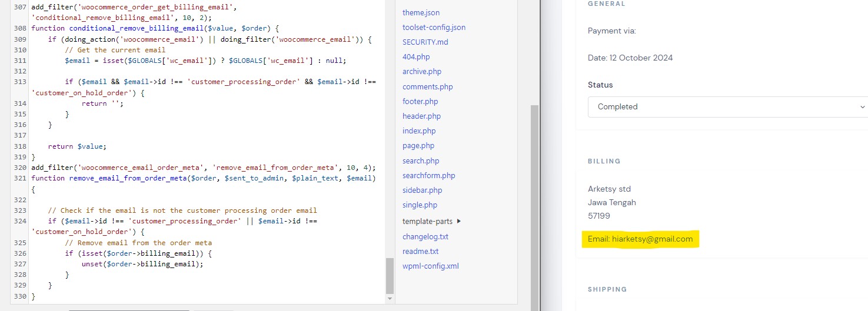Screen dimensions: 868x311
Task: Expand the template-parts folder
Action: (432, 221)
